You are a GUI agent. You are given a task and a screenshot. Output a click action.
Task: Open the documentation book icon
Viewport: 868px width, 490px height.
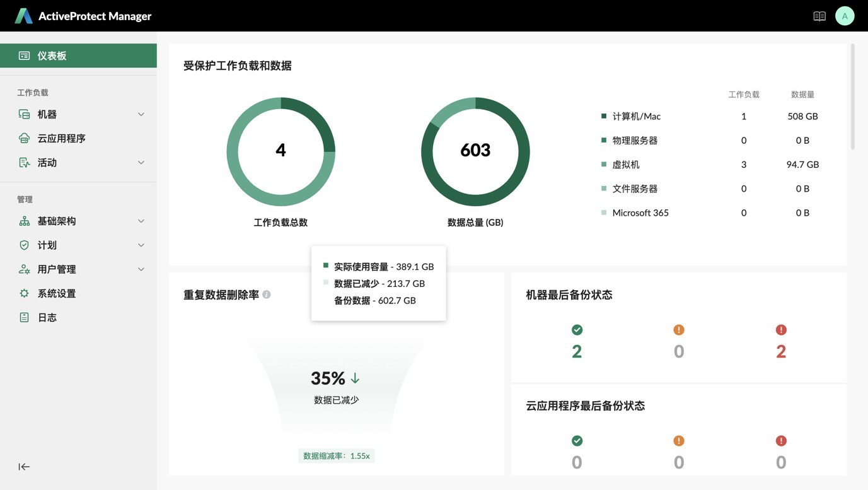(x=819, y=16)
